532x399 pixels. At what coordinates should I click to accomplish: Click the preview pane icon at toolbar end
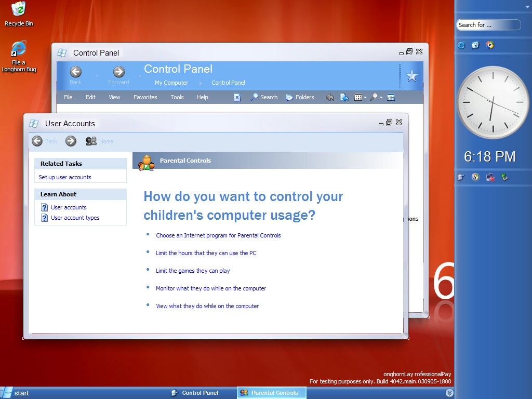pyautogui.click(x=391, y=97)
